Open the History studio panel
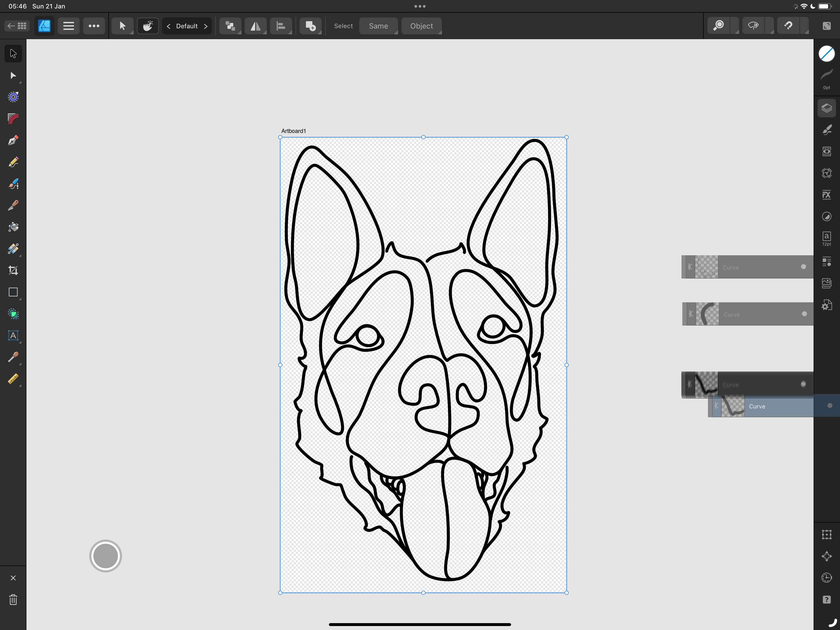840x630 pixels. [827, 578]
